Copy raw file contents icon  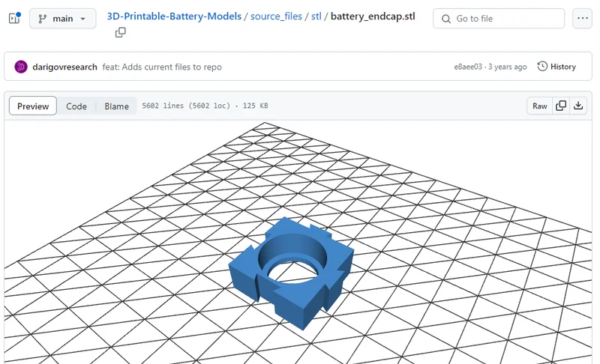tap(561, 106)
